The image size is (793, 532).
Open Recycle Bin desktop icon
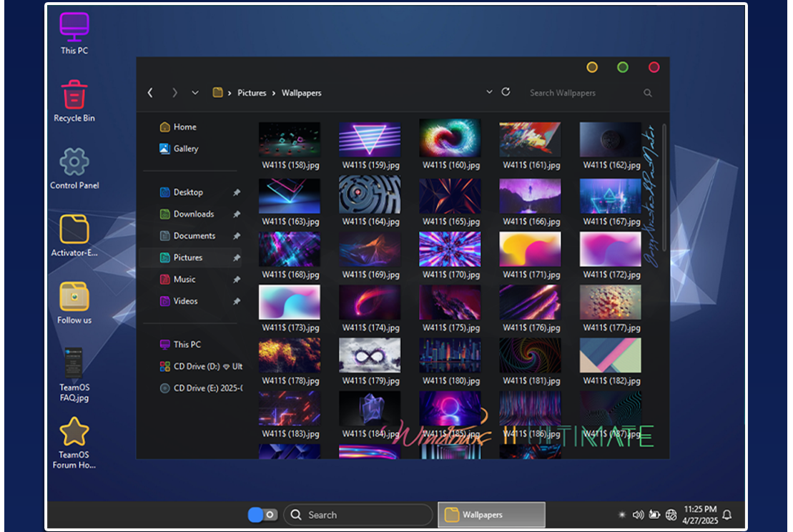pyautogui.click(x=74, y=94)
